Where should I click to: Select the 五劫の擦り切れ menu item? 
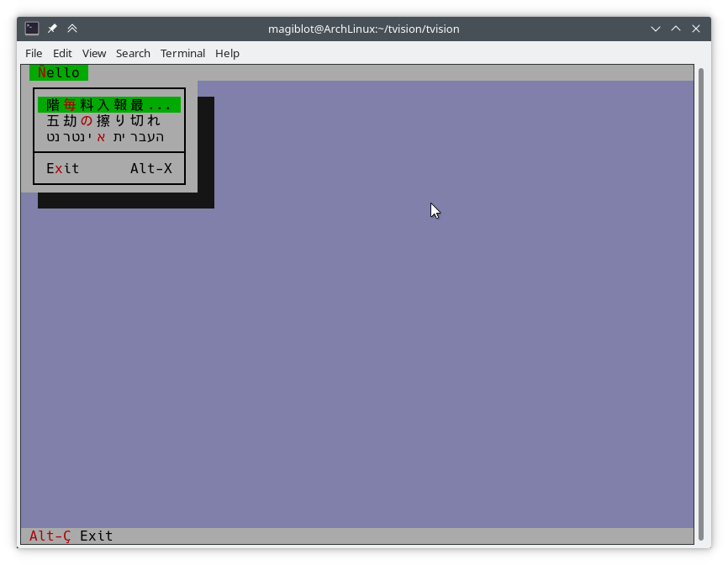tap(109, 121)
